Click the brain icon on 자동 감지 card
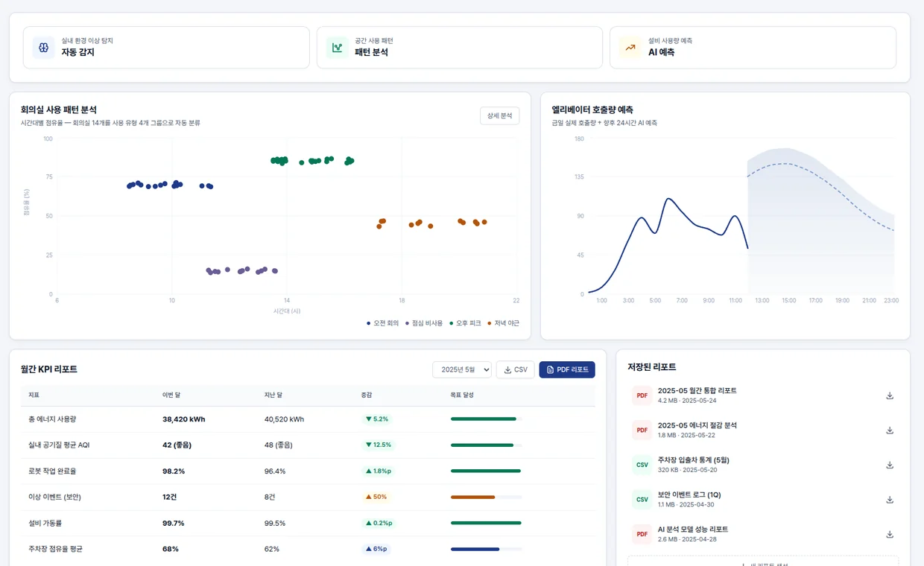 point(44,48)
